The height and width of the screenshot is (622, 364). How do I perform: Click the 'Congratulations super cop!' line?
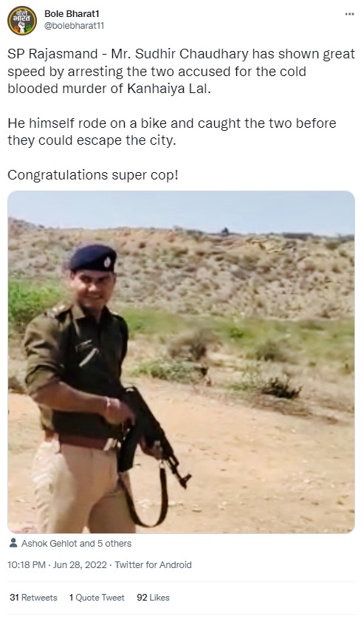pyautogui.click(x=93, y=175)
